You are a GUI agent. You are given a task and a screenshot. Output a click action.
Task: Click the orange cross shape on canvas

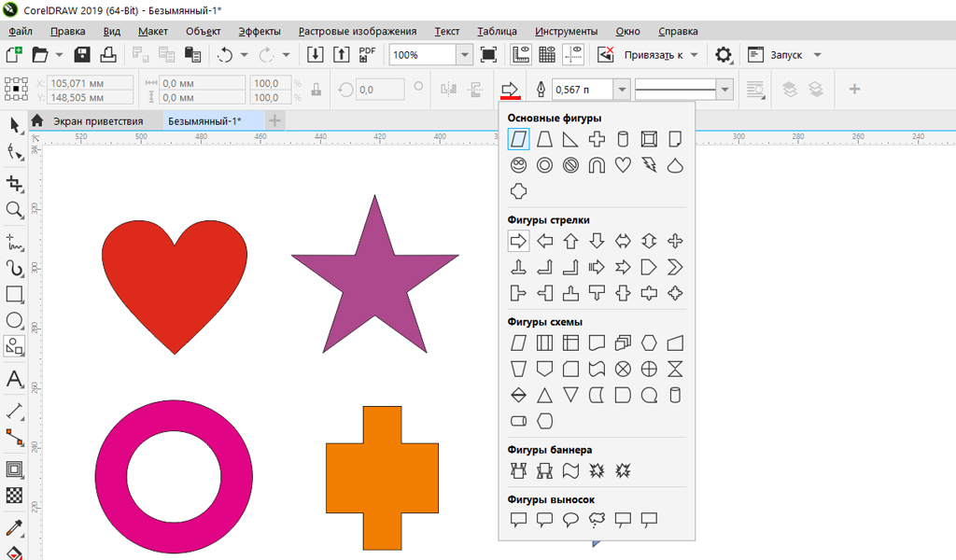click(x=382, y=477)
